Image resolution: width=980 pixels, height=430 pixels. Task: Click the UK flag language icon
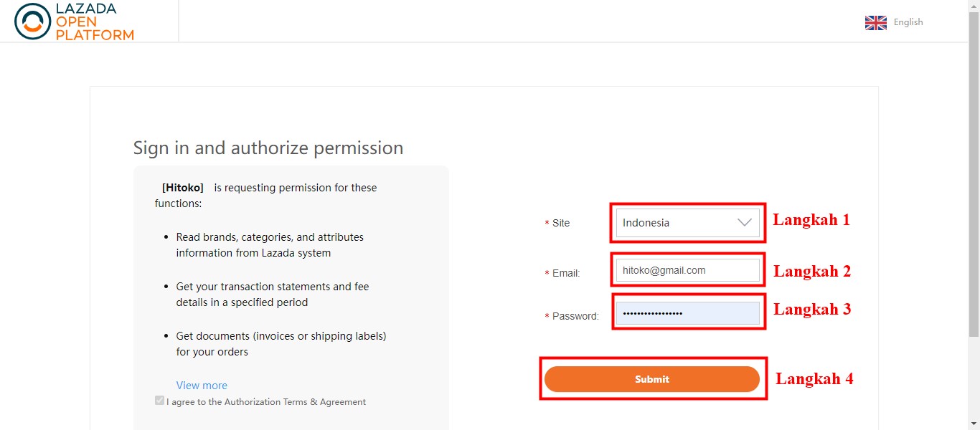coord(876,23)
